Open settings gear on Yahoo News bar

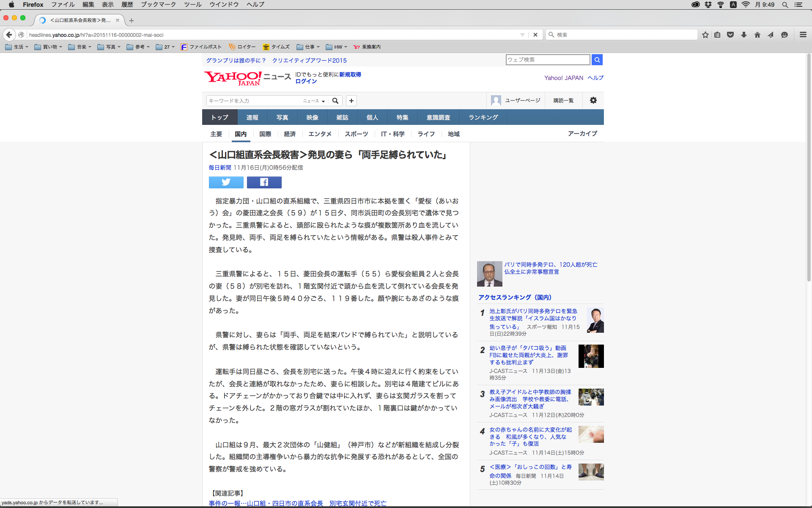tap(593, 100)
